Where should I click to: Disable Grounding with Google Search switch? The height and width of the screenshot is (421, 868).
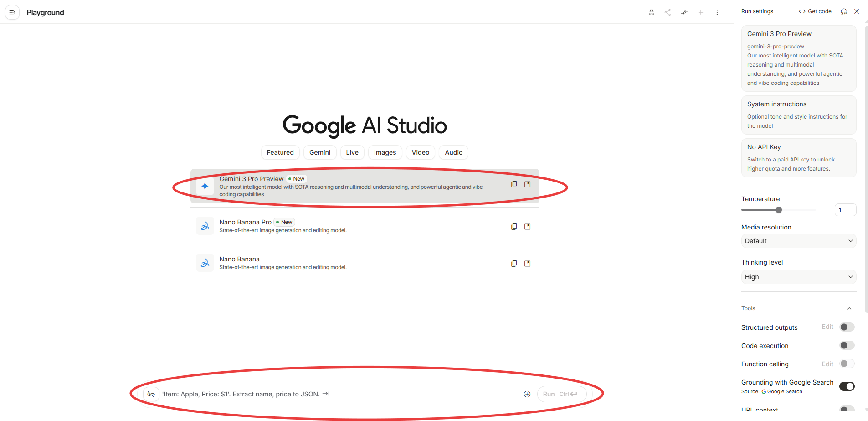coord(847,386)
